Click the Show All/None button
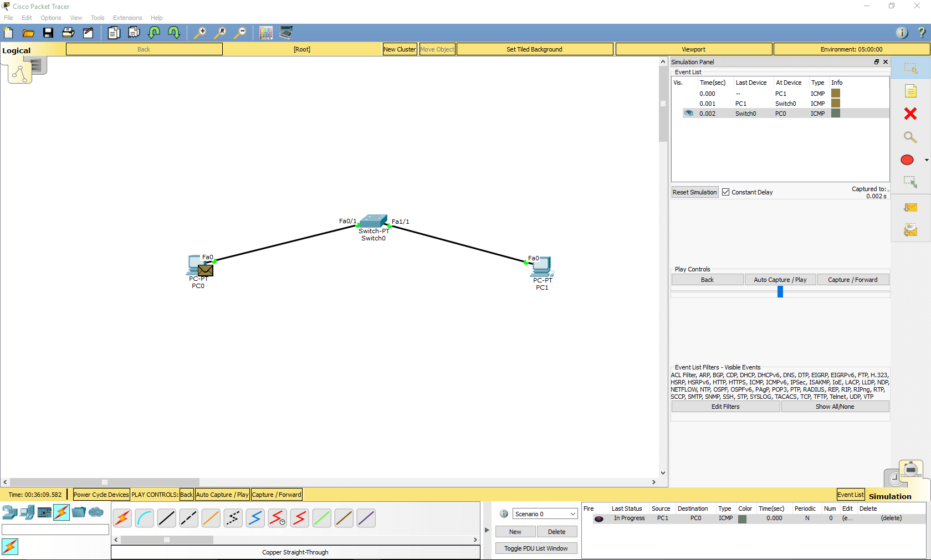Screen dimensions: 931x560 835,407
